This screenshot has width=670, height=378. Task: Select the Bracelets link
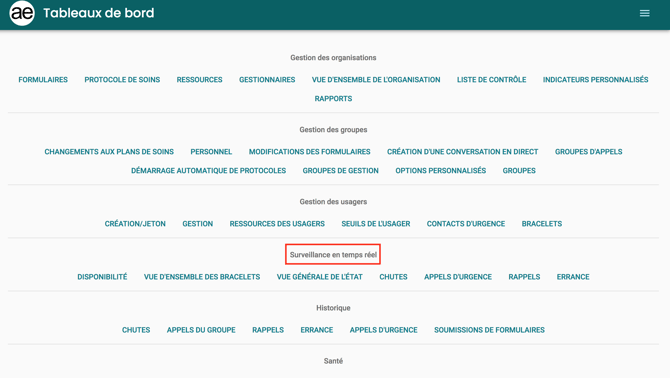pos(542,224)
